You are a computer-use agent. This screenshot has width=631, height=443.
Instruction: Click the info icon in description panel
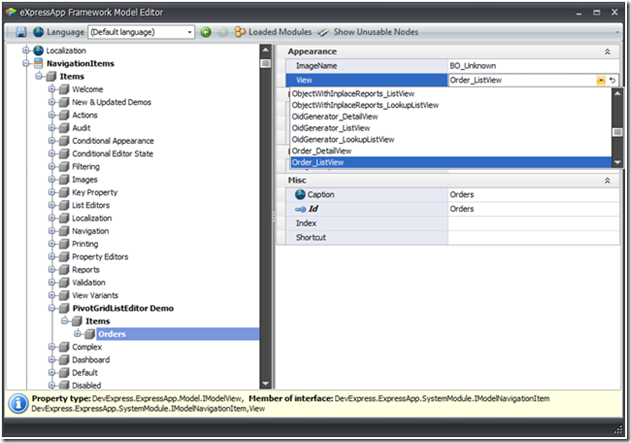click(x=19, y=403)
